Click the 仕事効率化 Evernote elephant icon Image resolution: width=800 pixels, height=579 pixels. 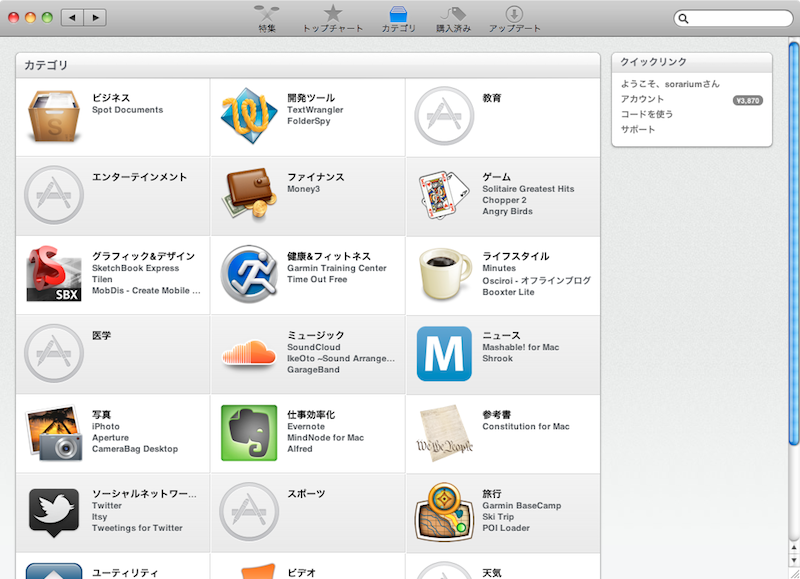tap(249, 433)
